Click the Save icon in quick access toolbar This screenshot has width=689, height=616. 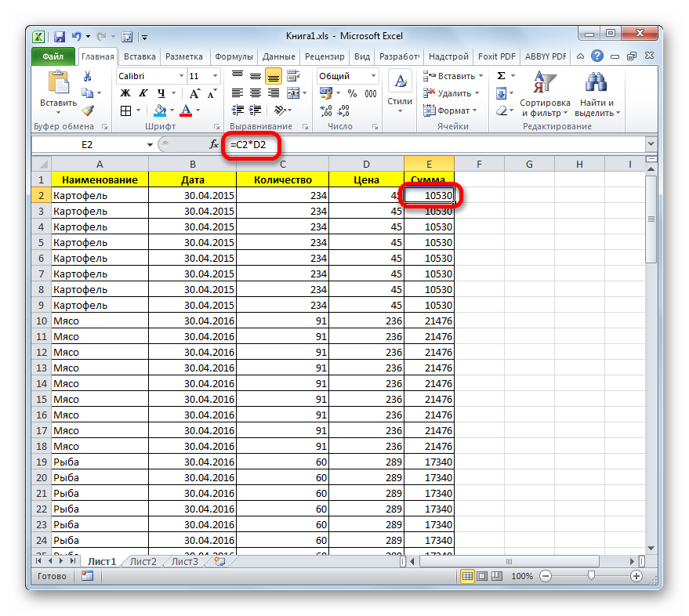(x=60, y=37)
